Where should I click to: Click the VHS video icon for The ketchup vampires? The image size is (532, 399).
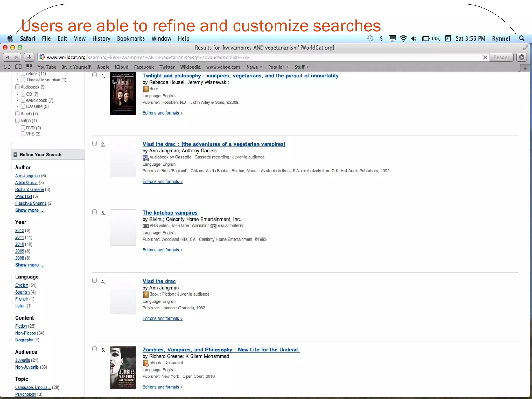145,226
